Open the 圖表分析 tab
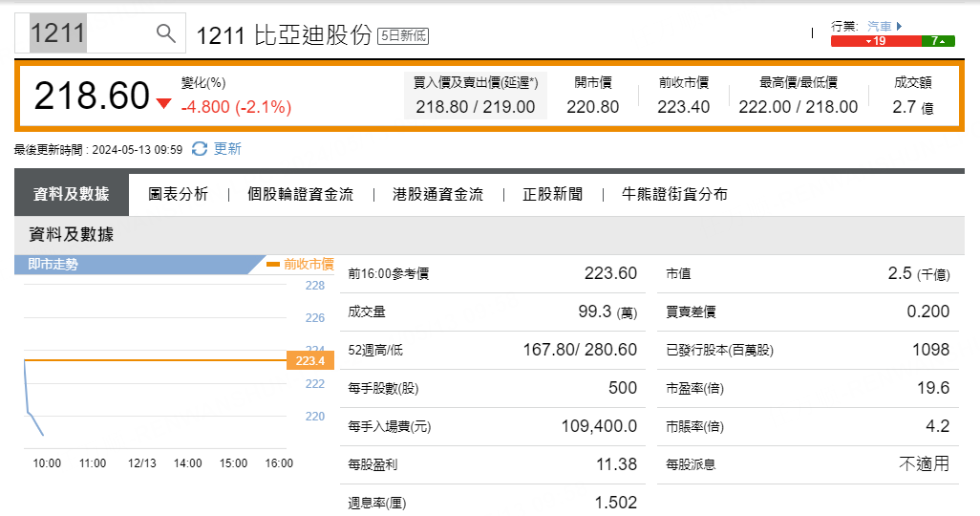Screen dimensions: 980x516 pyautogui.click(x=178, y=194)
